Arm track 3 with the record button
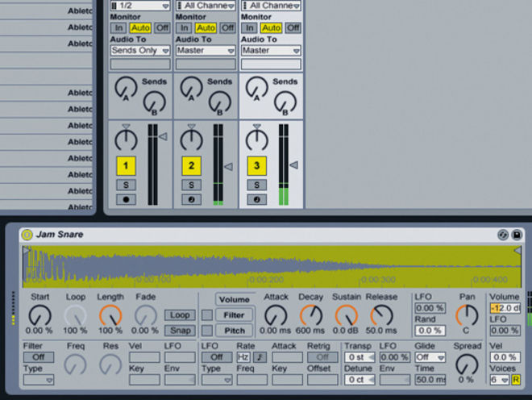The image size is (532, 400). [257, 200]
